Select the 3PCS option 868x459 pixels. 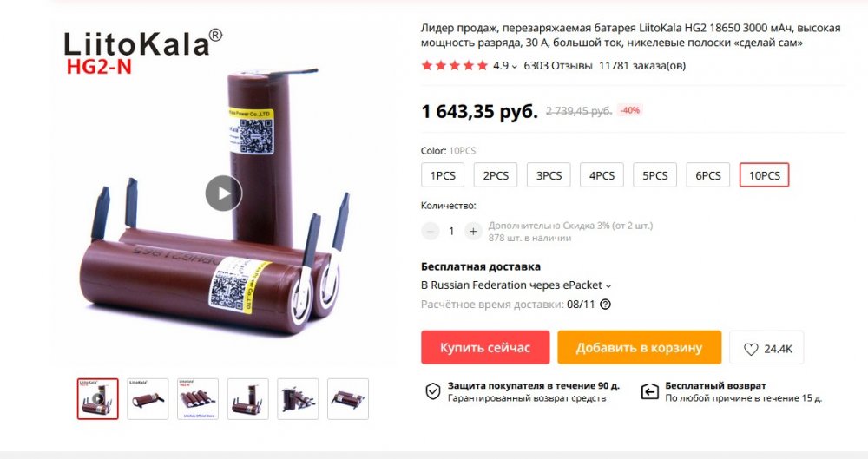click(x=549, y=175)
